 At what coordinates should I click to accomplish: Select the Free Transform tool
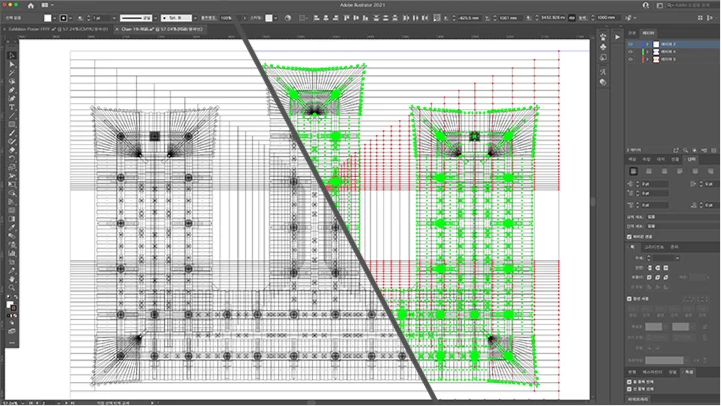point(12,184)
